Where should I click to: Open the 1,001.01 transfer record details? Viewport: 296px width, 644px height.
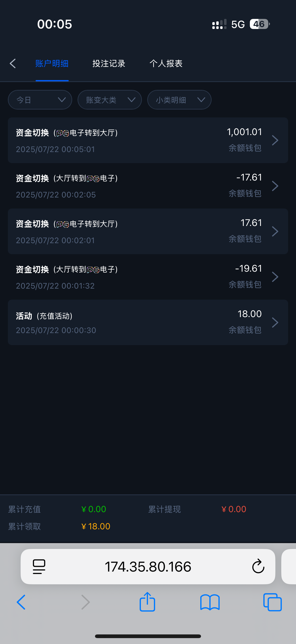(148, 140)
